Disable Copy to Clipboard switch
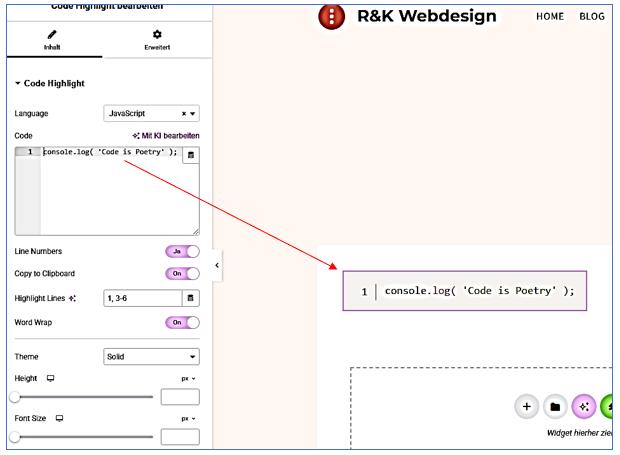 coord(182,274)
